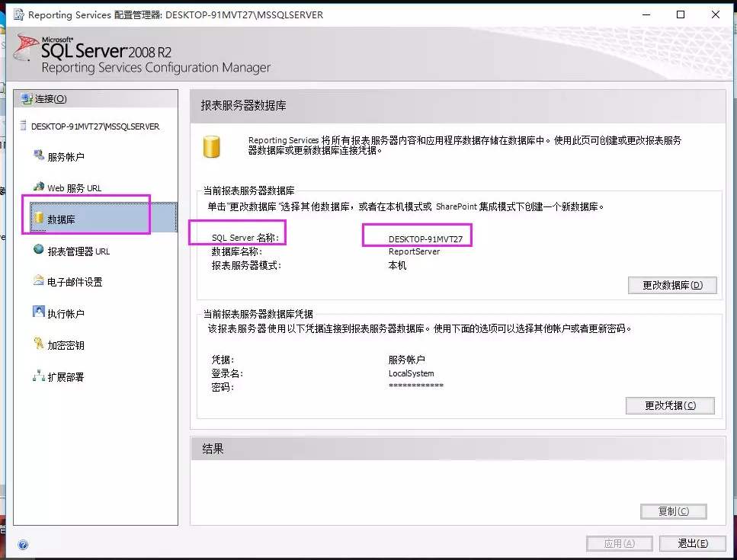The image size is (737, 560).
Task: Click the 凭据 label
Action: [x=223, y=360]
